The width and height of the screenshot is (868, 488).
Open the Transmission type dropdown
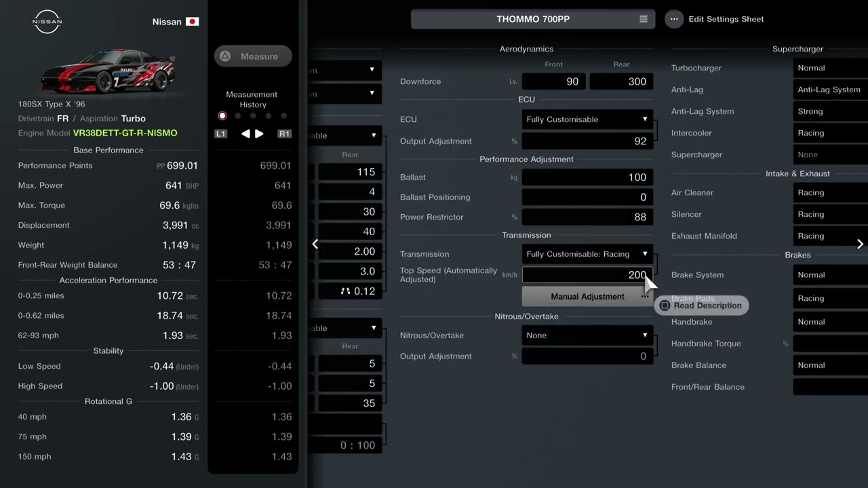coord(587,254)
